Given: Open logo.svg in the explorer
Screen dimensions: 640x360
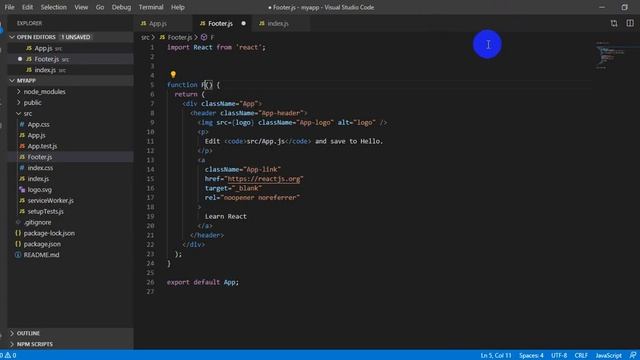Looking at the screenshot, I should coord(70,190).
